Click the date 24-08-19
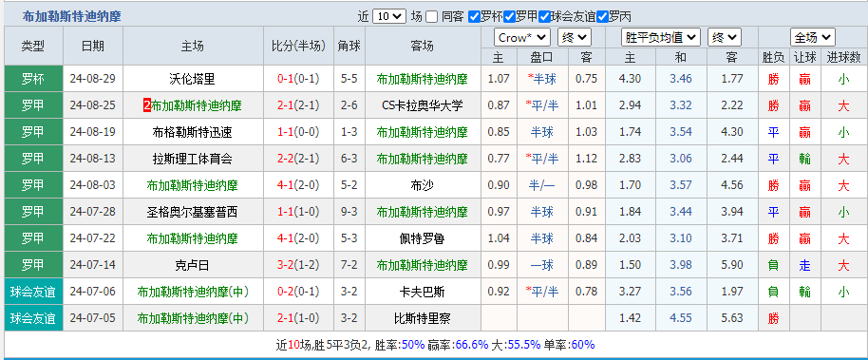The image size is (868, 360). pos(92,132)
